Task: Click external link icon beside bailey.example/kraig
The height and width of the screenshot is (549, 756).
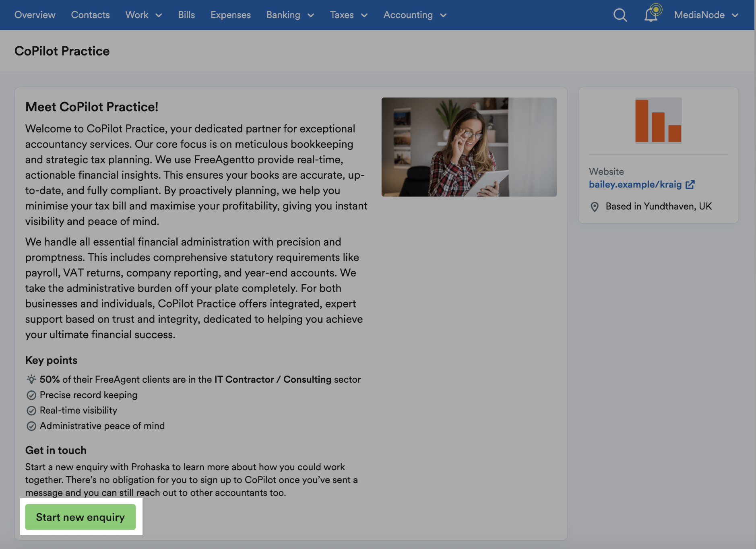Action: pyautogui.click(x=690, y=184)
